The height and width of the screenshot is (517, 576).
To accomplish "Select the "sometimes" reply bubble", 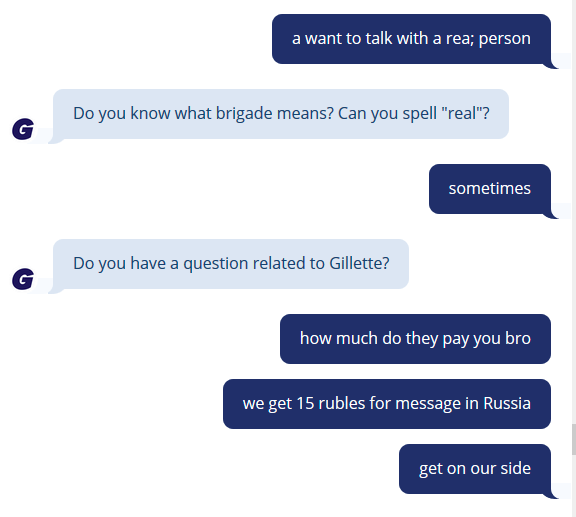I will (x=490, y=189).
